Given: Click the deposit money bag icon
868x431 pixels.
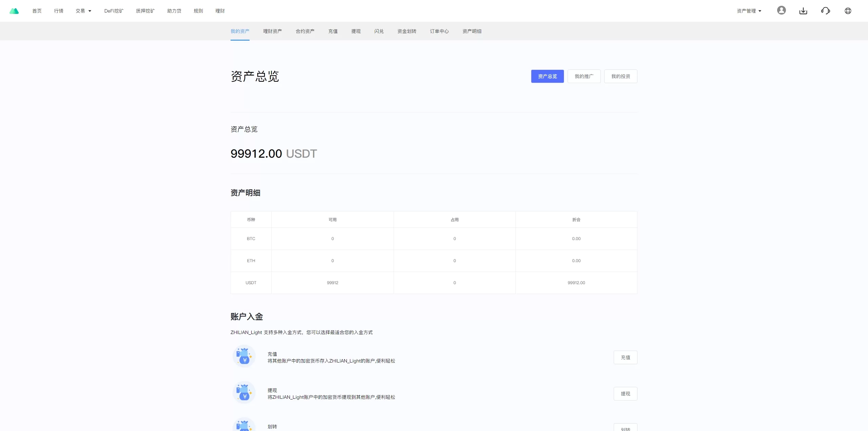Looking at the screenshot, I should coord(244,356).
